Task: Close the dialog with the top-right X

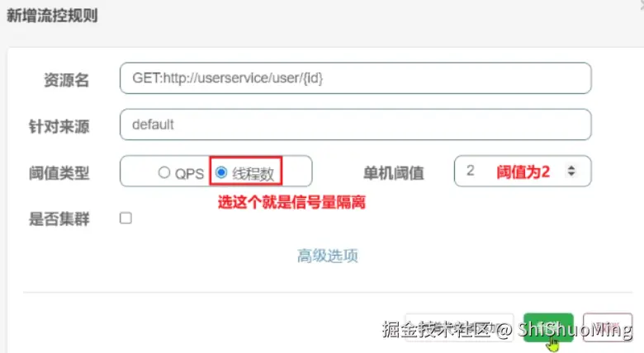Action: (640, 3)
